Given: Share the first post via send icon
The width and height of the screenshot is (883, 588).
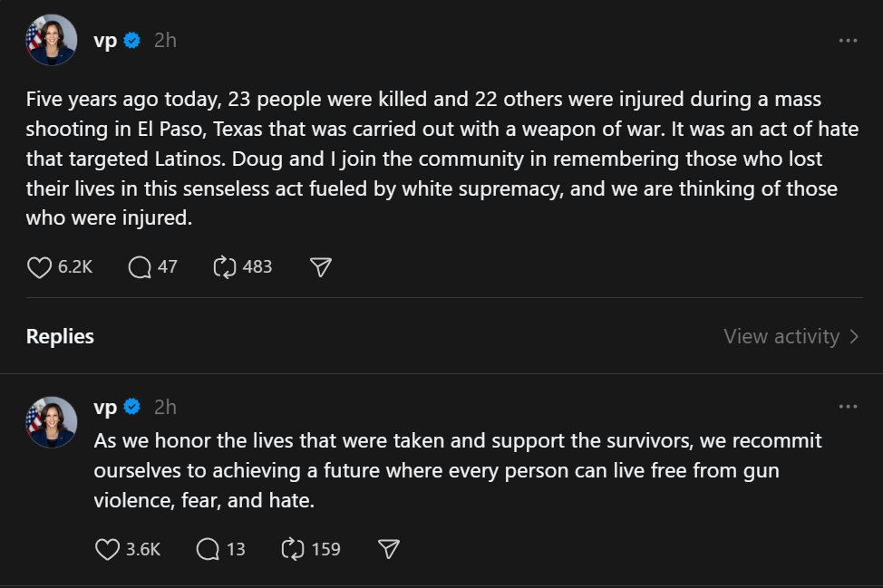Looking at the screenshot, I should click(320, 266).
